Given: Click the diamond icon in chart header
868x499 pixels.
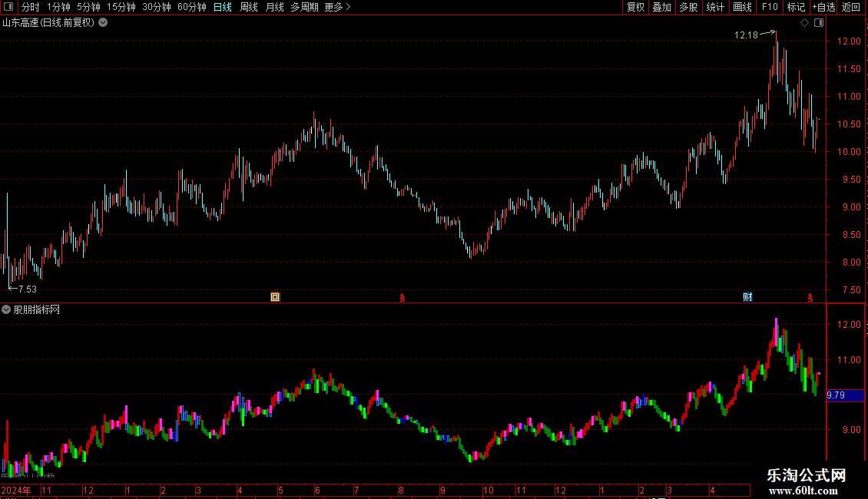Looking at the screenshot, I should click(x=804, y=23).
